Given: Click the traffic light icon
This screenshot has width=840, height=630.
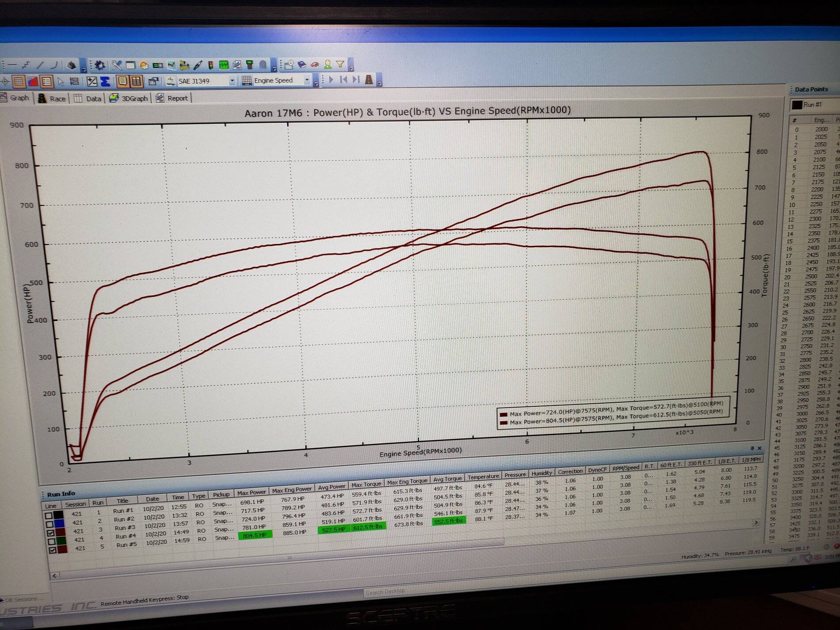Looking at the screenshot, I should point(210,65).
